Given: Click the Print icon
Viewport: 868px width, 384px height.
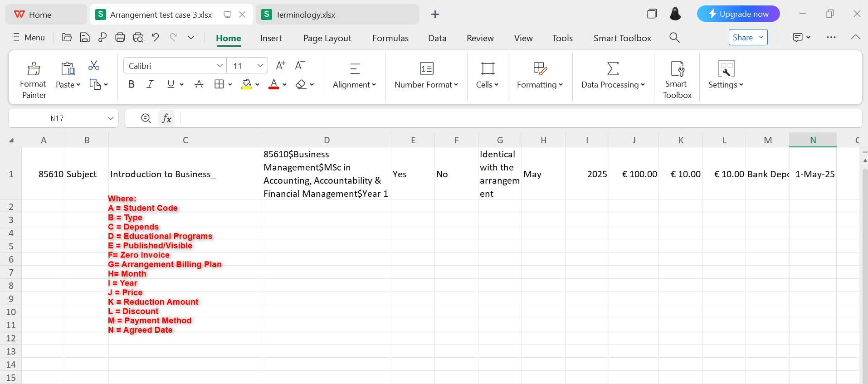Looking at the screenshot, I should 120,38.
